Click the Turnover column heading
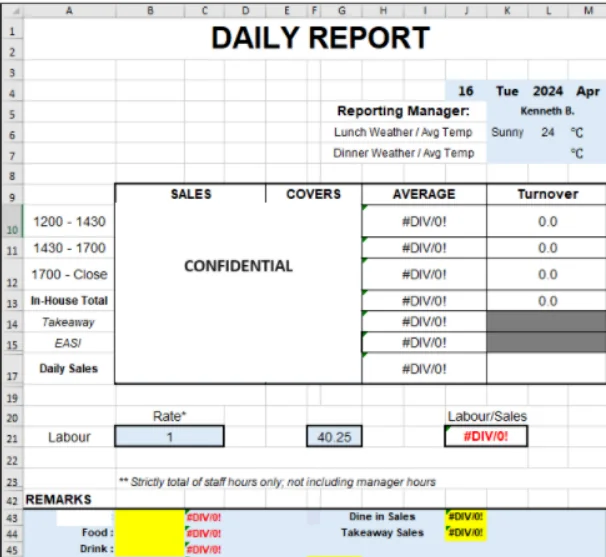 [548, 194]
